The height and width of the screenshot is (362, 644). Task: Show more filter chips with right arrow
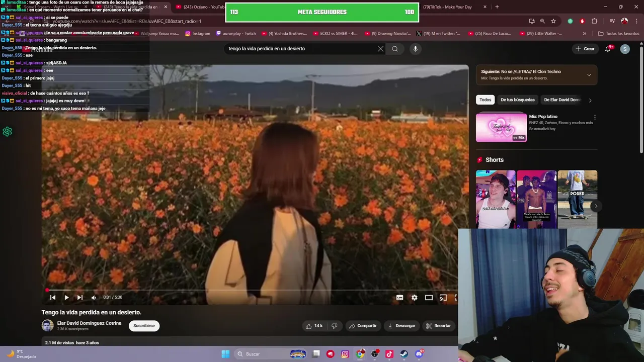click(590, 100)
